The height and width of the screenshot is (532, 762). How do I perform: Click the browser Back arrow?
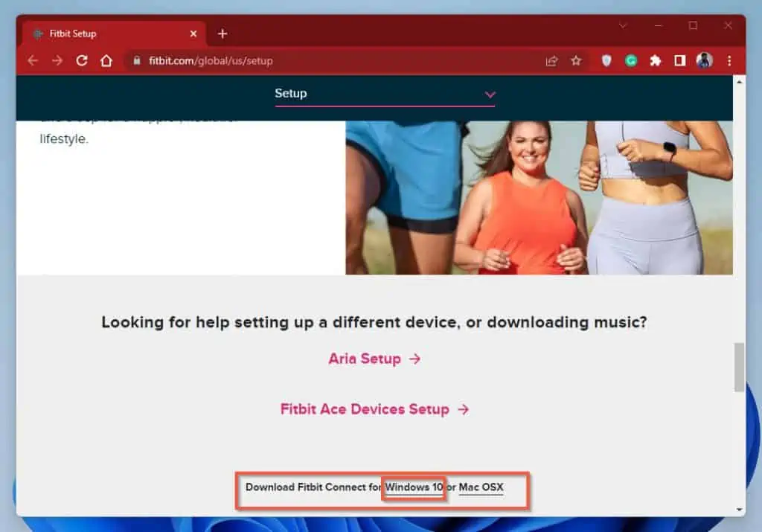(33, 61)
